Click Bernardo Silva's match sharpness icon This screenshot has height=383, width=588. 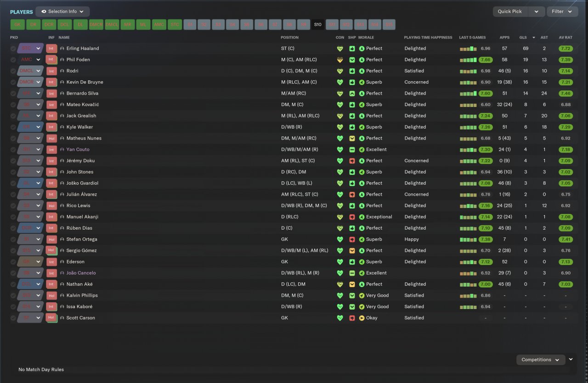[352, 93]
